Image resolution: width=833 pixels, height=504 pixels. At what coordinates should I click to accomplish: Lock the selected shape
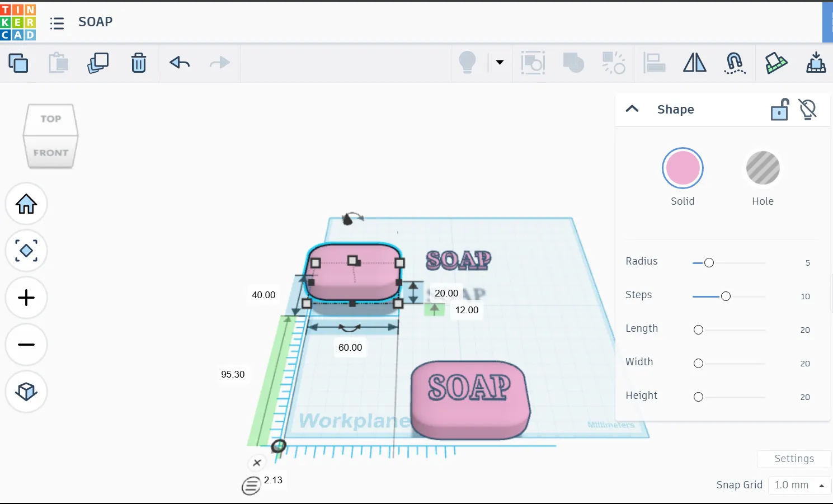pos(780,109)
